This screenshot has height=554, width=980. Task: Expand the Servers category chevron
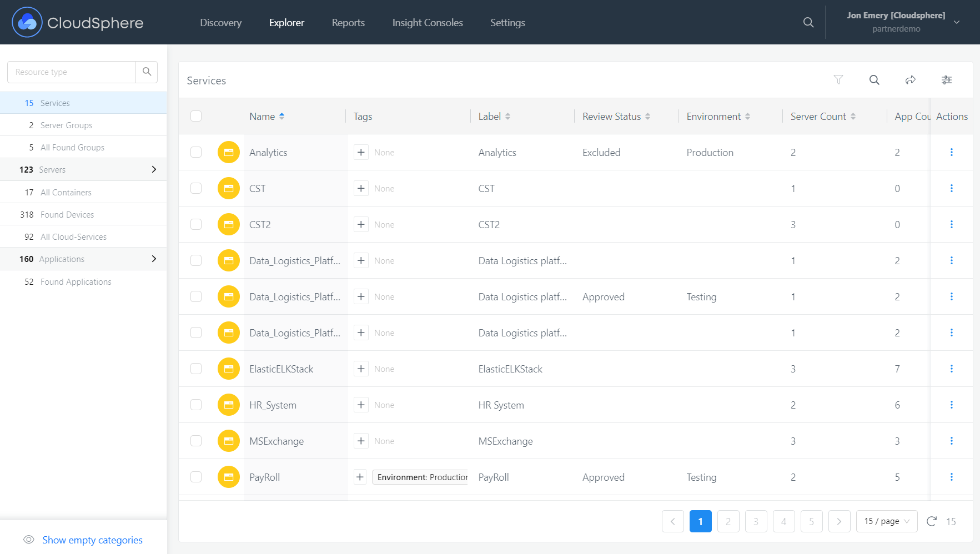point(154,169)
